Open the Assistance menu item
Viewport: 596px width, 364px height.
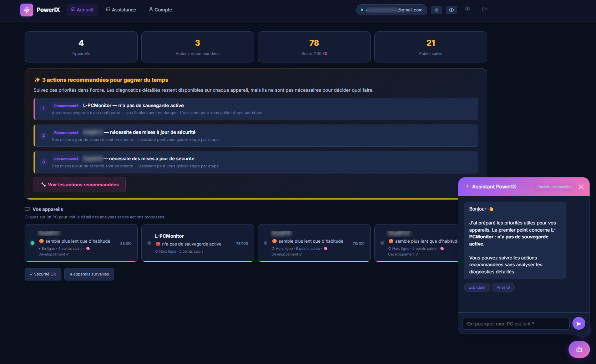[121, 10]
